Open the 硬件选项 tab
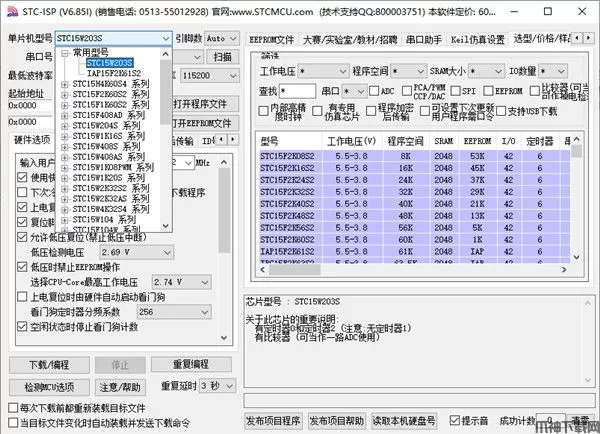The height and width of the screenshot is (434, 600). click(32, 140)
